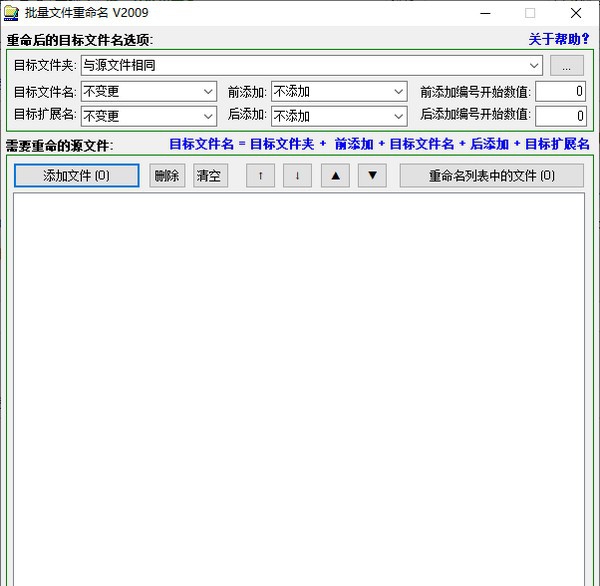Browse target folder with ... button
This screenshot has height=586, width=600.
click(x=567, y=65)
